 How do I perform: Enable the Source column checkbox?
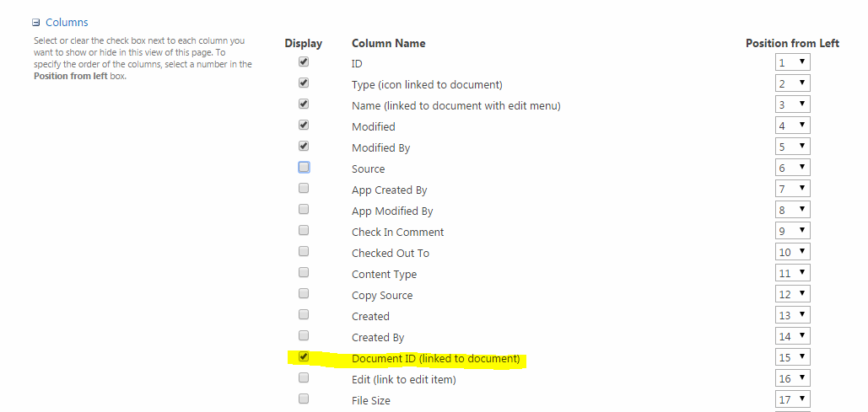(304, 168)
